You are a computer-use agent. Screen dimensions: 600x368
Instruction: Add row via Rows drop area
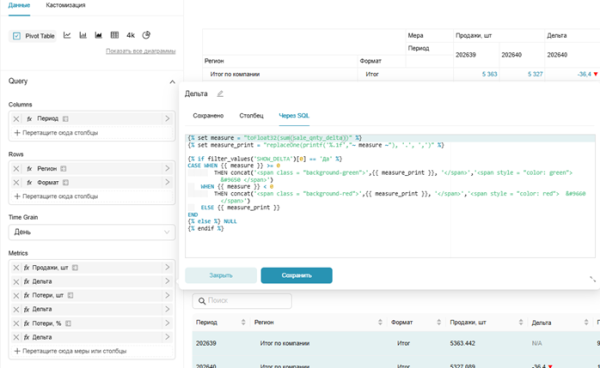[92, 196]
